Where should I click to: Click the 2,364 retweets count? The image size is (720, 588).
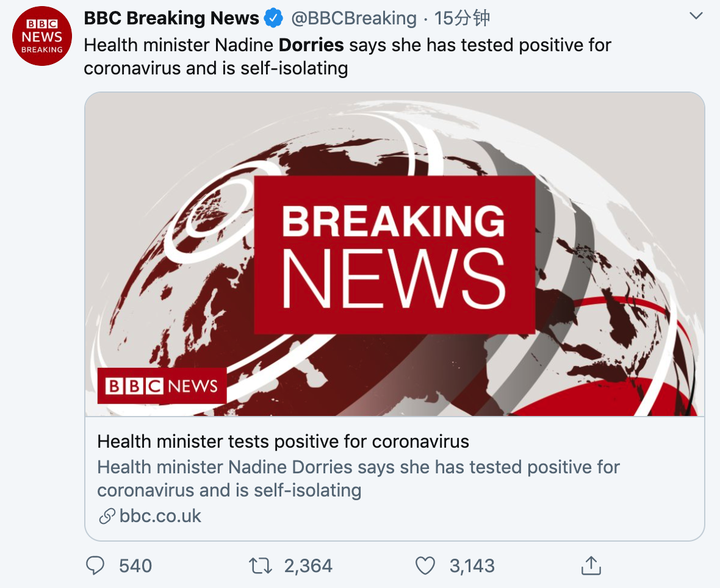308,566
